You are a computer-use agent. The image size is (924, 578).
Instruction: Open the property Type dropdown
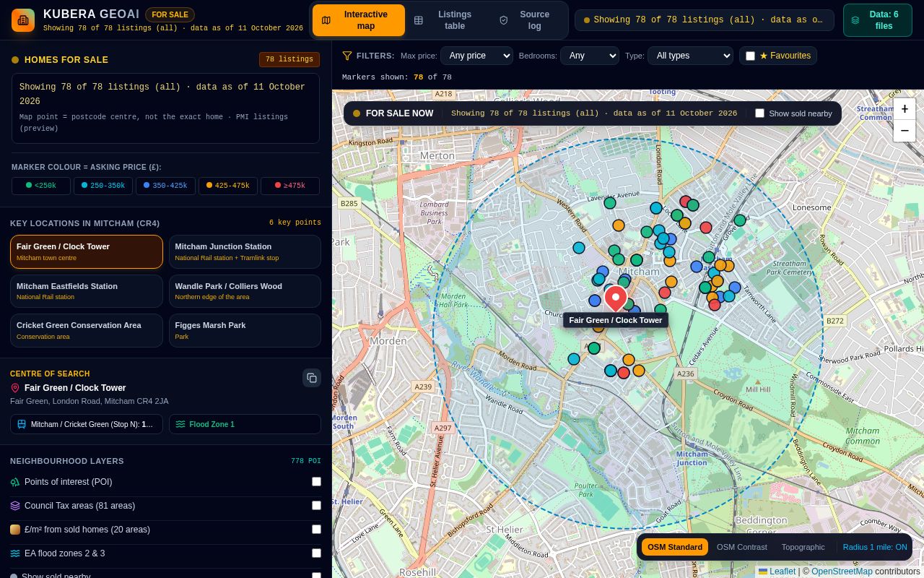(690, 56)
